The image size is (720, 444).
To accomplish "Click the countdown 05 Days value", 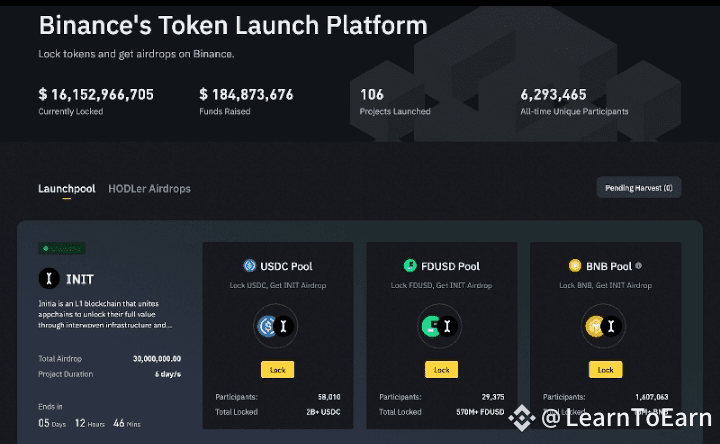I will click(x=52, y=423).
